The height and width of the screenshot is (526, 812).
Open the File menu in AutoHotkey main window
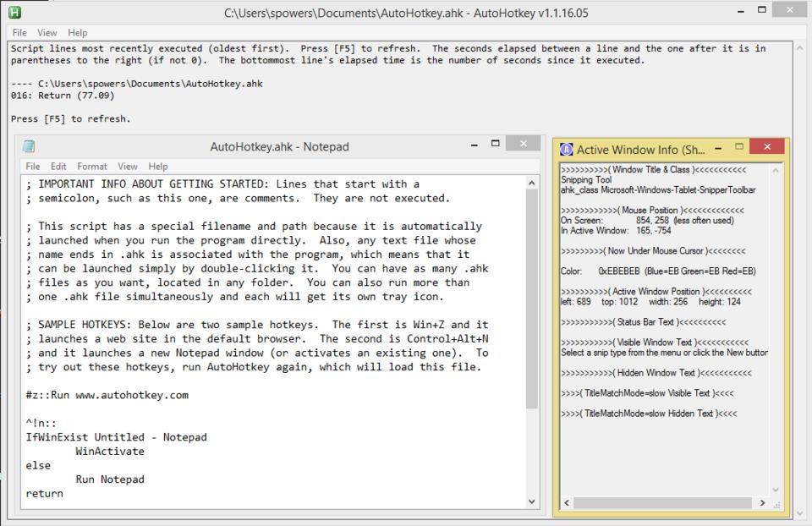(x=19, y=32)
